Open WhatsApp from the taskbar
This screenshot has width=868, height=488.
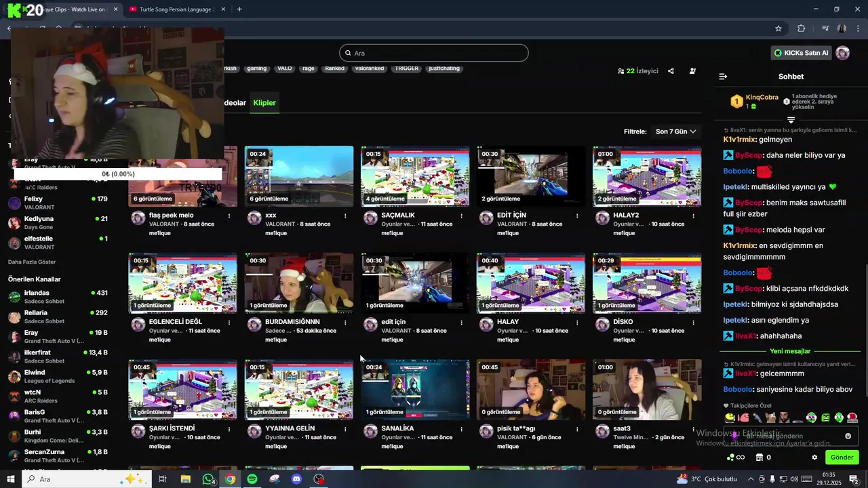(x=208, y=479)
